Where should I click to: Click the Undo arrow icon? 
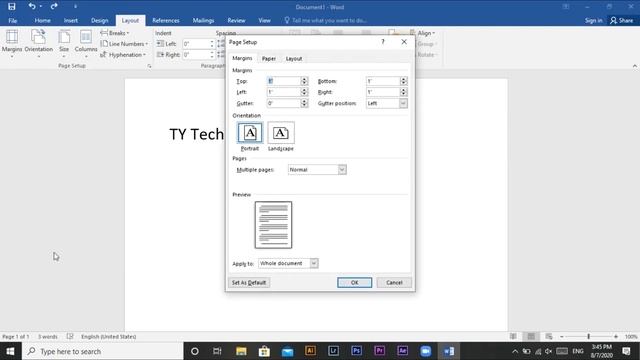click(32, 6)
